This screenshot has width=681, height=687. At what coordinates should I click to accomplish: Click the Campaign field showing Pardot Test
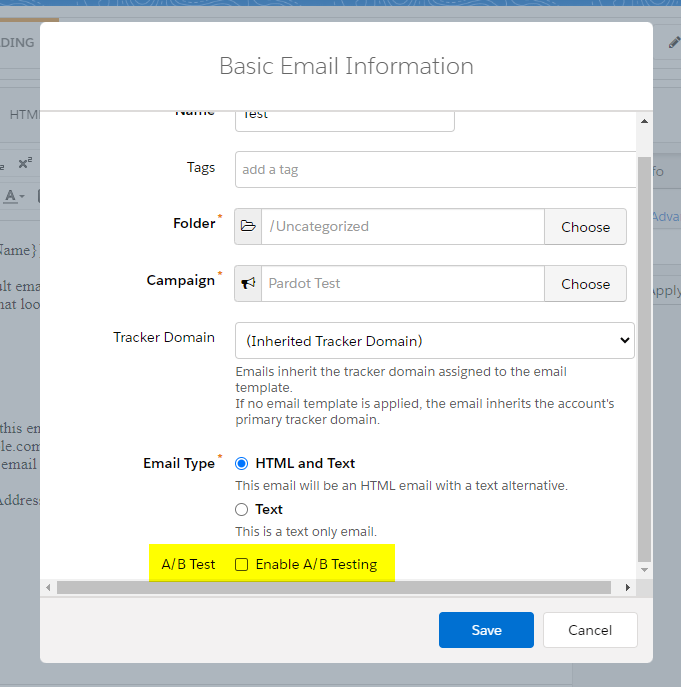(x=403, y=284)
